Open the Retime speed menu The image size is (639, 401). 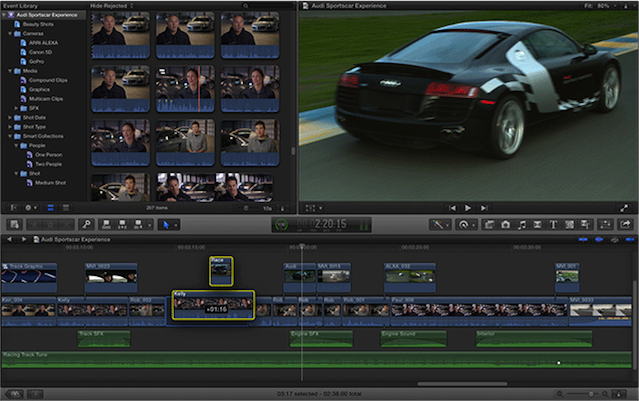tap(464, 225)
